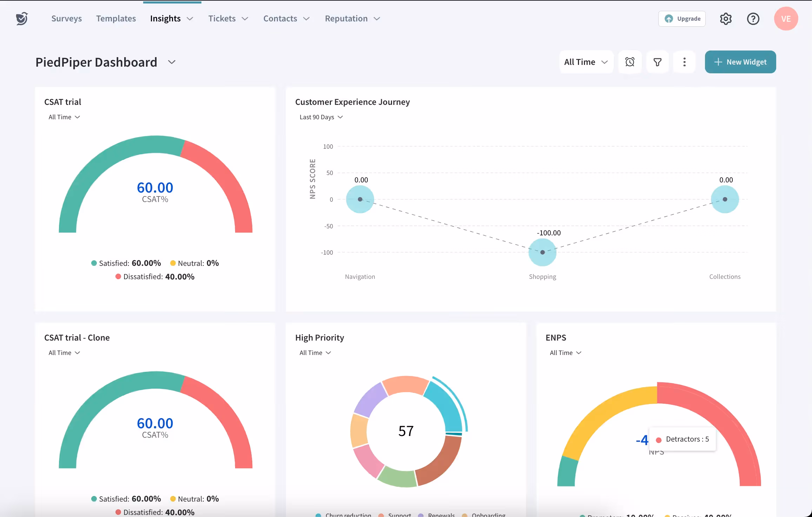This screenshot has height=517, width=812.
Task: Open the three-dot more options menu
Action: (684, 62)
